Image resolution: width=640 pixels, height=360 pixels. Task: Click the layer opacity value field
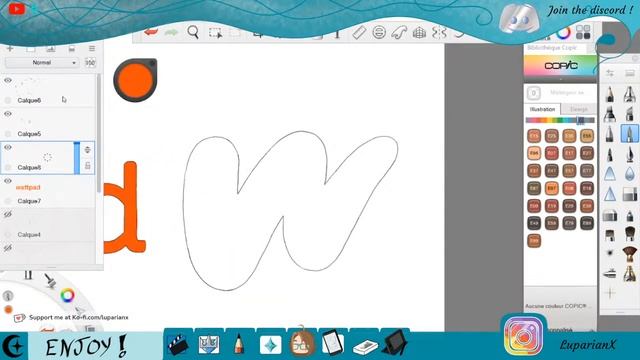pos(90,63)
